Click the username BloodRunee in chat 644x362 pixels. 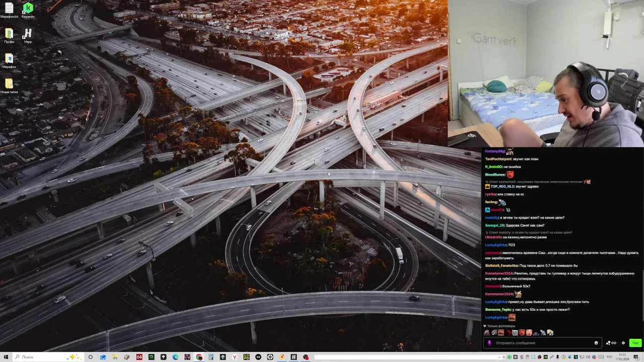pos(495,174)
